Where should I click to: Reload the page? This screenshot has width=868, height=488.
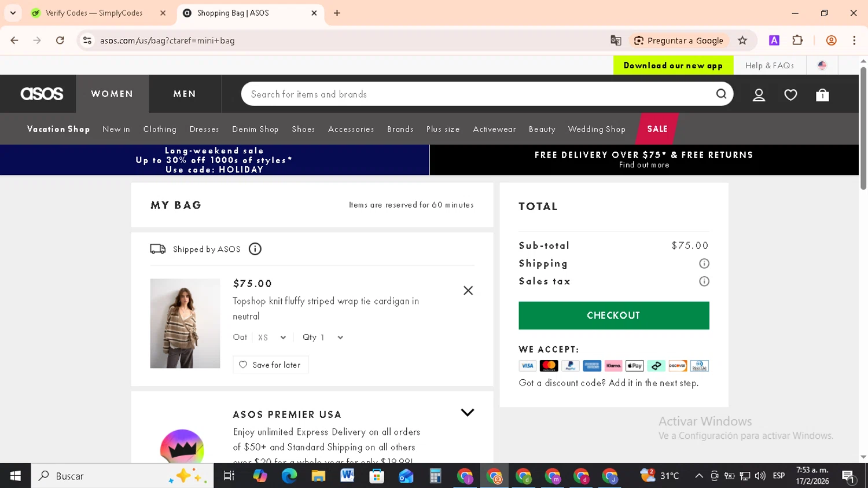pos(60,41)
